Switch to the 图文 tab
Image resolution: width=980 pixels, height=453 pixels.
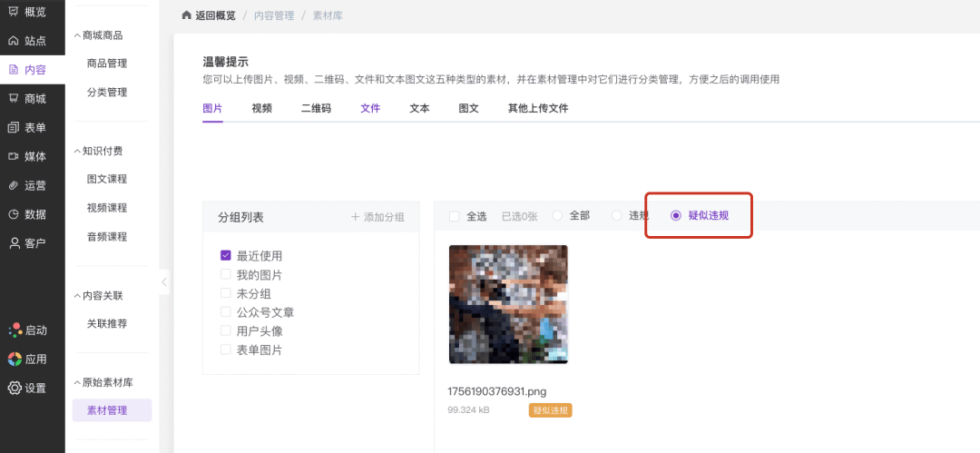(x=469, y=108)
